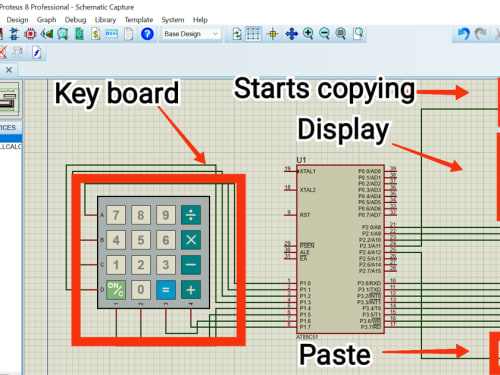Click the zoom to area icon
The width and height of the screenshot is (500, 375).
pos(358,34)
